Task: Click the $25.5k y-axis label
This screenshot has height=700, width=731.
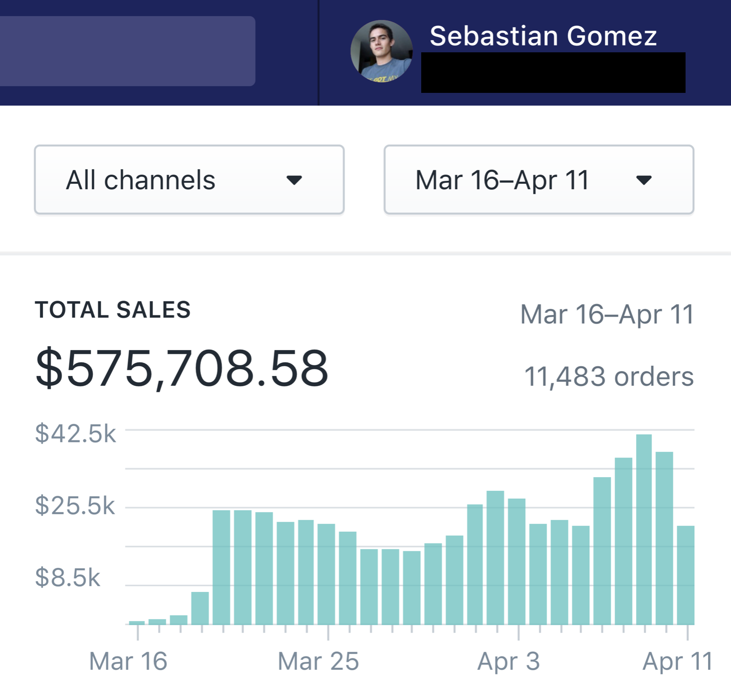Action: [75, 505]
